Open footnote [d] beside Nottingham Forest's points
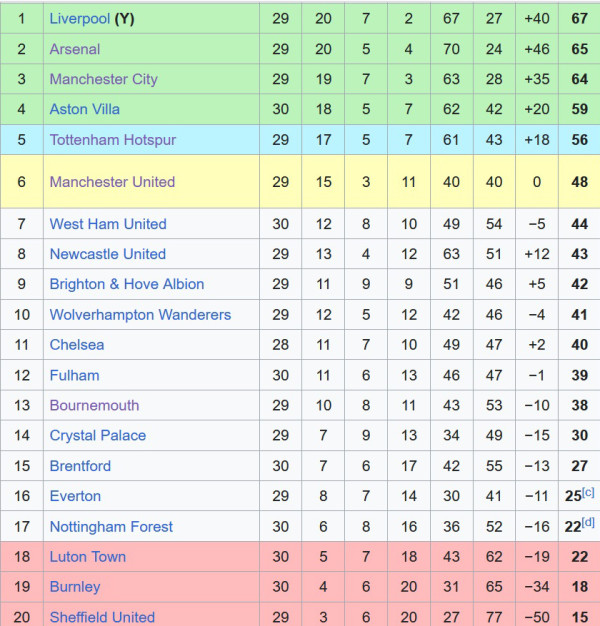 click(588, 522)
